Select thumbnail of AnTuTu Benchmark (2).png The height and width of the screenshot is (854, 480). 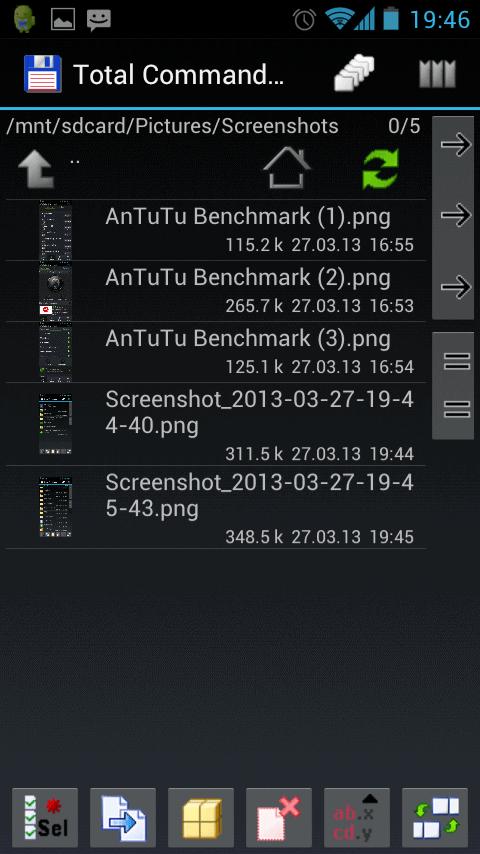(55, 291)
